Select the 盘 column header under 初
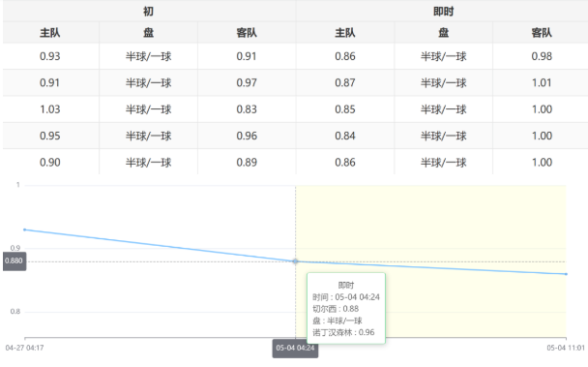 pyautogui.click(x=149, y=33)
